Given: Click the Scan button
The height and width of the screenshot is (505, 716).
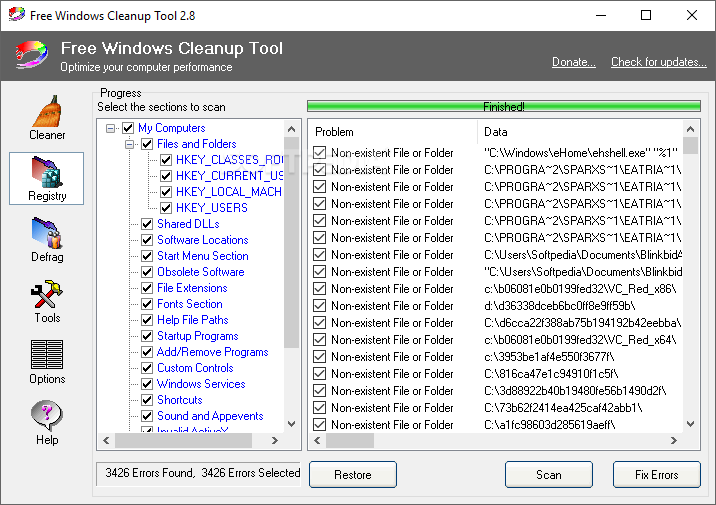Looking at the screenshot, I should click(x=548, y=474).
